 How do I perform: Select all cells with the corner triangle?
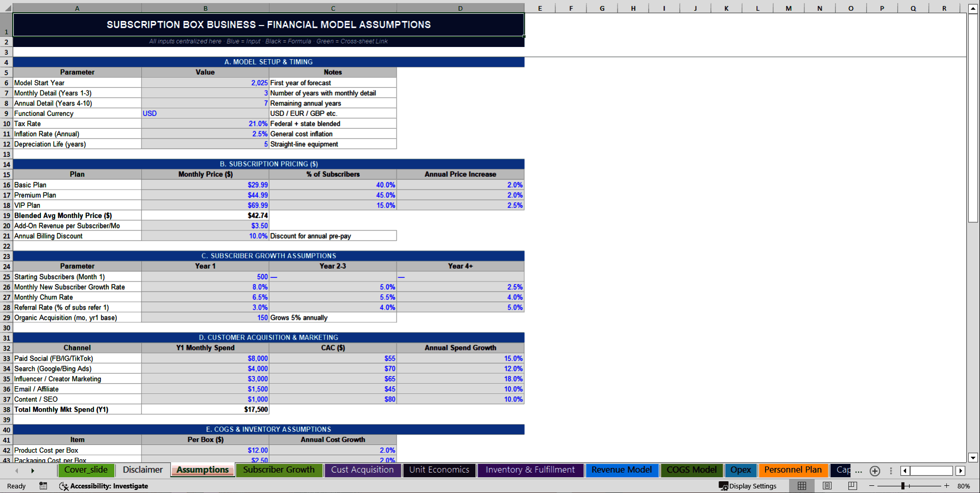[x=7, y=8]
